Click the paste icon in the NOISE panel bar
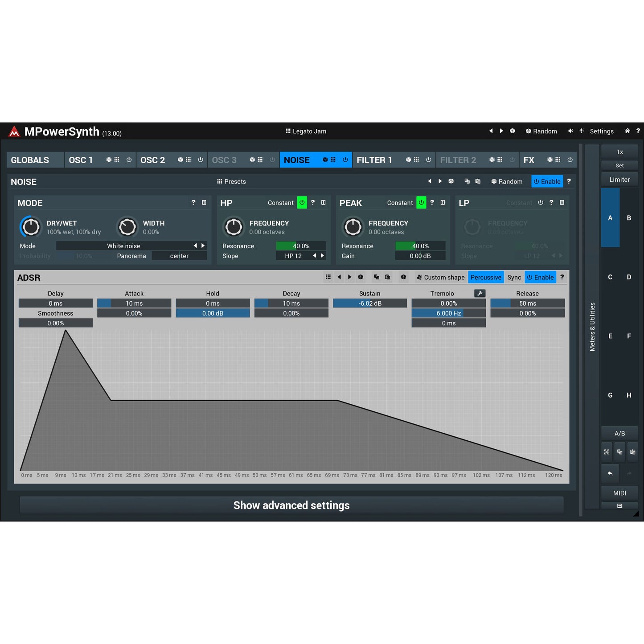 478,181
